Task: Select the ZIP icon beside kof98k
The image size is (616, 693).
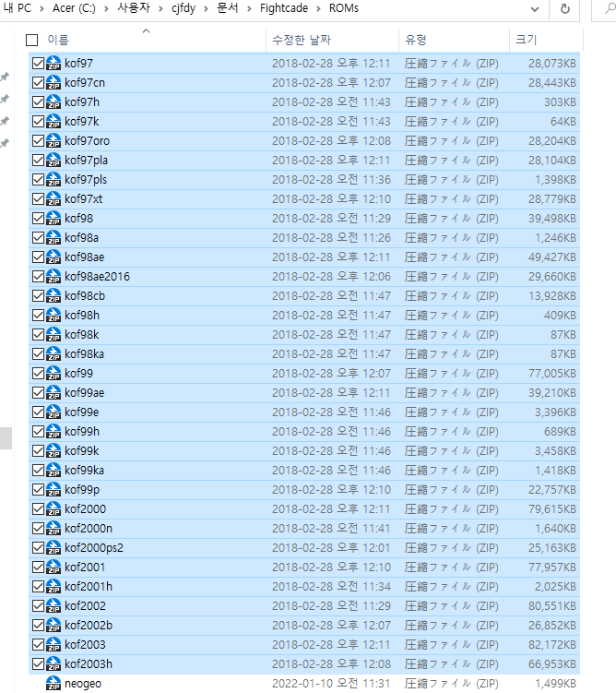Action: [53, 335]
